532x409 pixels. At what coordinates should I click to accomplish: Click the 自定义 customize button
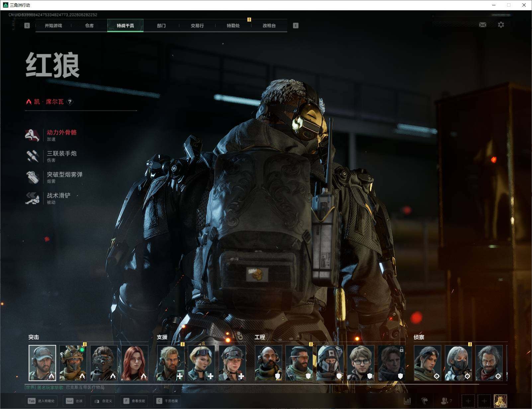click(104, 401)
